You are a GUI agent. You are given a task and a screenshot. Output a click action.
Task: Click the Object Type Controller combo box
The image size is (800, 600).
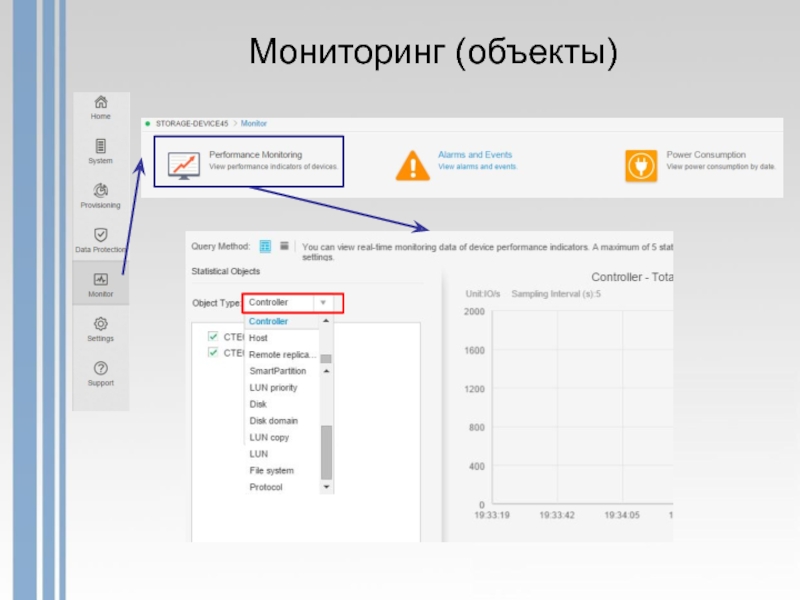click(x=292, y=303)
